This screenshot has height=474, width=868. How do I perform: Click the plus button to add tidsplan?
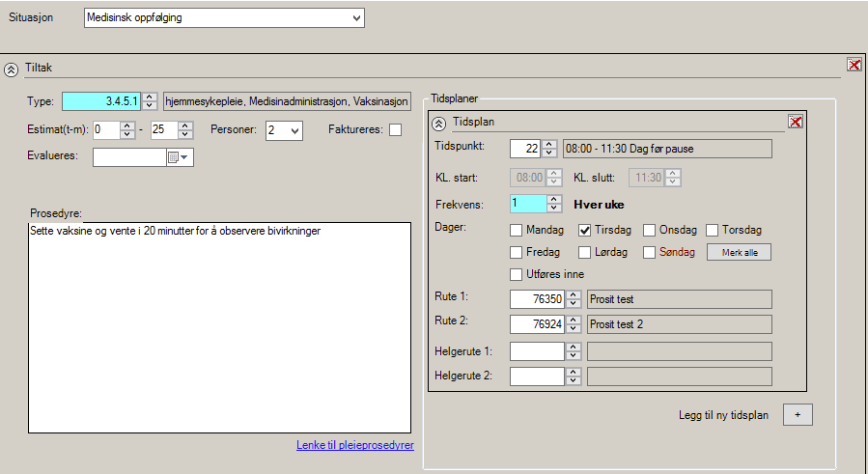point(798,414)
